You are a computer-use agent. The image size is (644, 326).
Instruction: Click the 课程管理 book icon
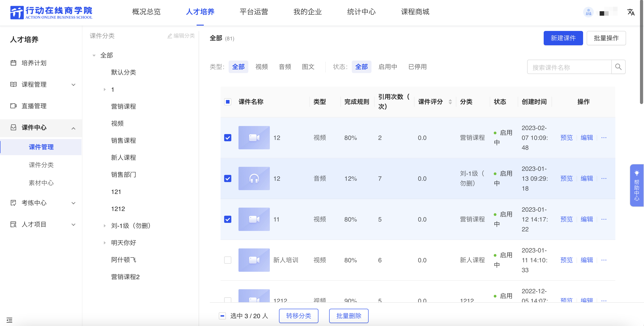coord(13,84)
